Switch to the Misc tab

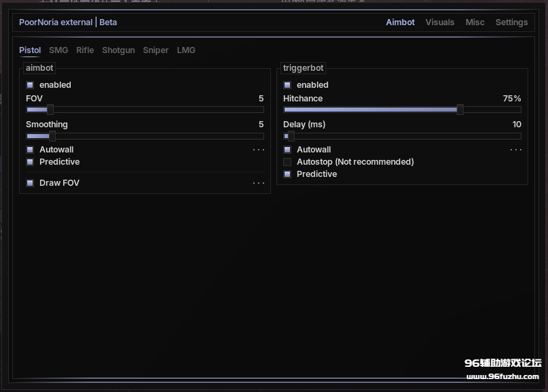click(x=474, y=22)
